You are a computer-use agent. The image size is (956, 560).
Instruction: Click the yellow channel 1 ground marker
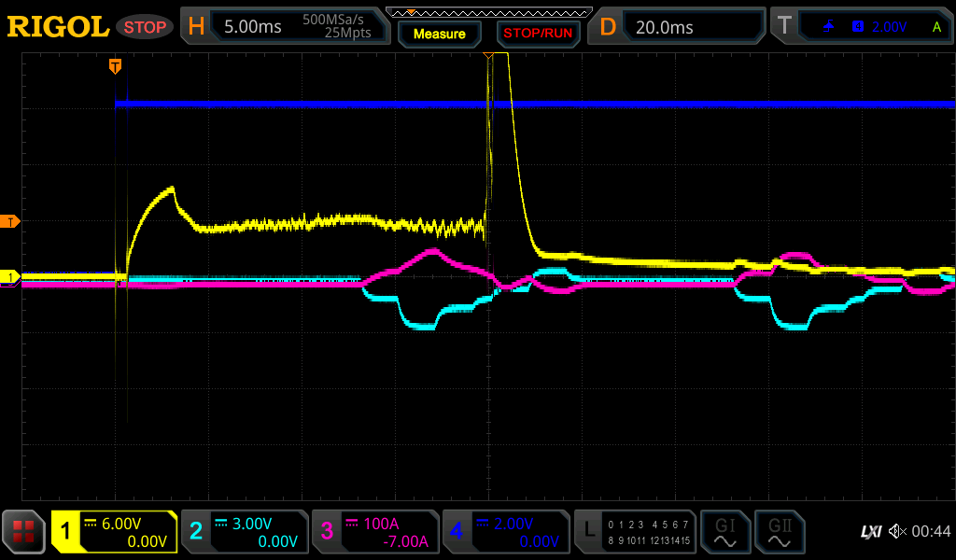(x=11, y=277)
